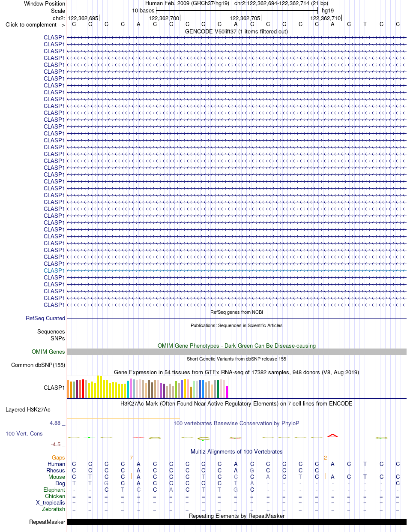Screen dimensions: 407x532
Task: Click the cyan bar in the GTEx expression chart
Action: [x=128, y=389]
